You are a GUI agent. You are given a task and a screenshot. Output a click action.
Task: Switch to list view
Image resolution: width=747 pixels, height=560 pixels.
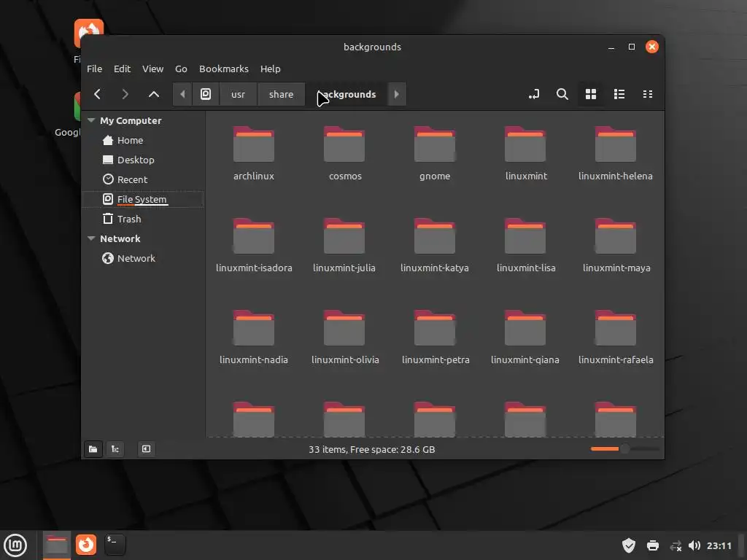(x=619, y=94)
